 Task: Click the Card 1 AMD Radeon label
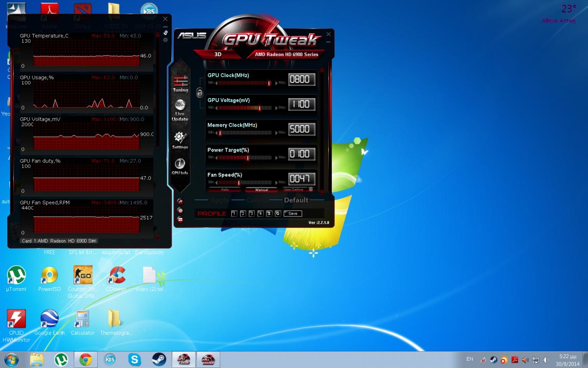[59, 240]
